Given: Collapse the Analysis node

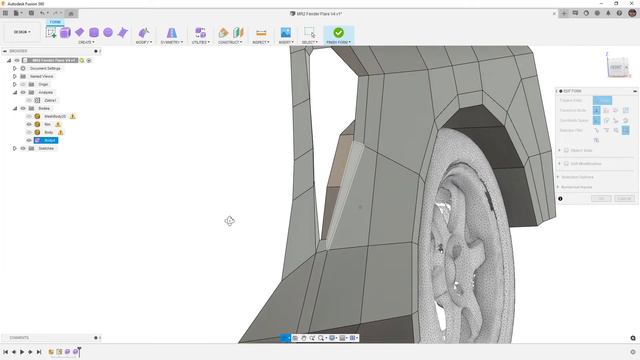Looking at the screenshot, I should click(15, 92).
